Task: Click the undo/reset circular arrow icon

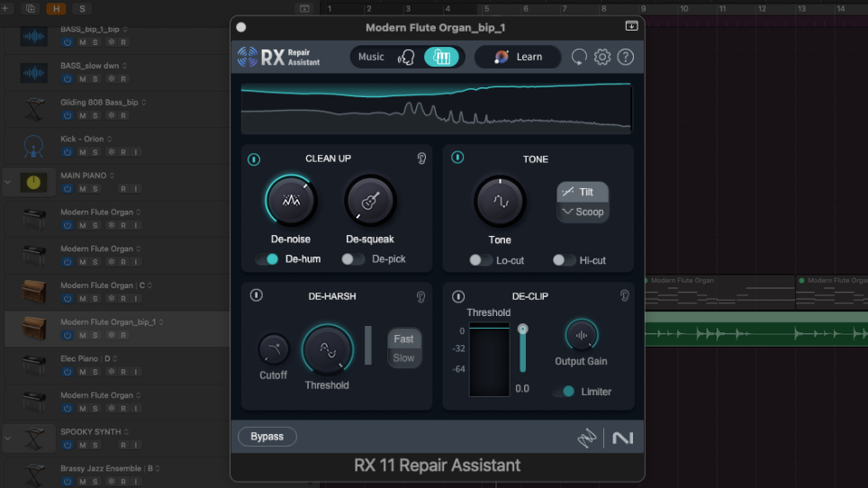Action: 579,57
